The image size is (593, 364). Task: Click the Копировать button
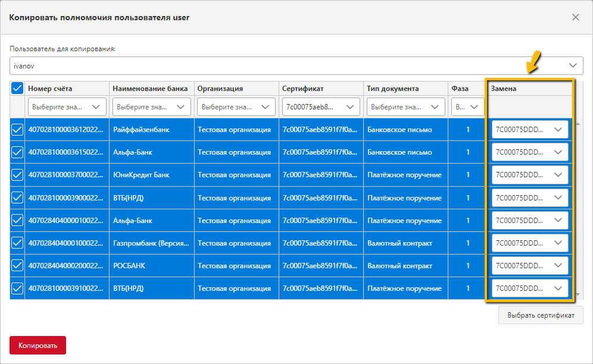pyautogui.click(x=38, y=346)
